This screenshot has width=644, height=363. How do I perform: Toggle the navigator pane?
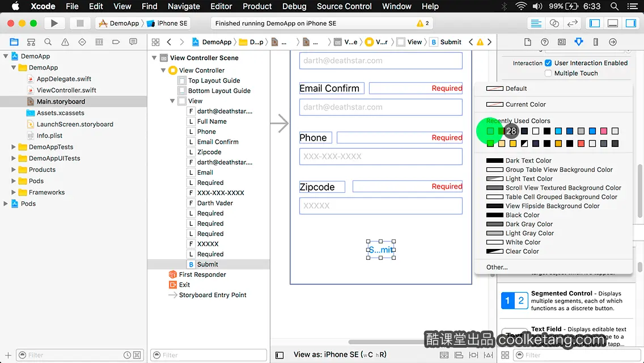pos(595,23)
